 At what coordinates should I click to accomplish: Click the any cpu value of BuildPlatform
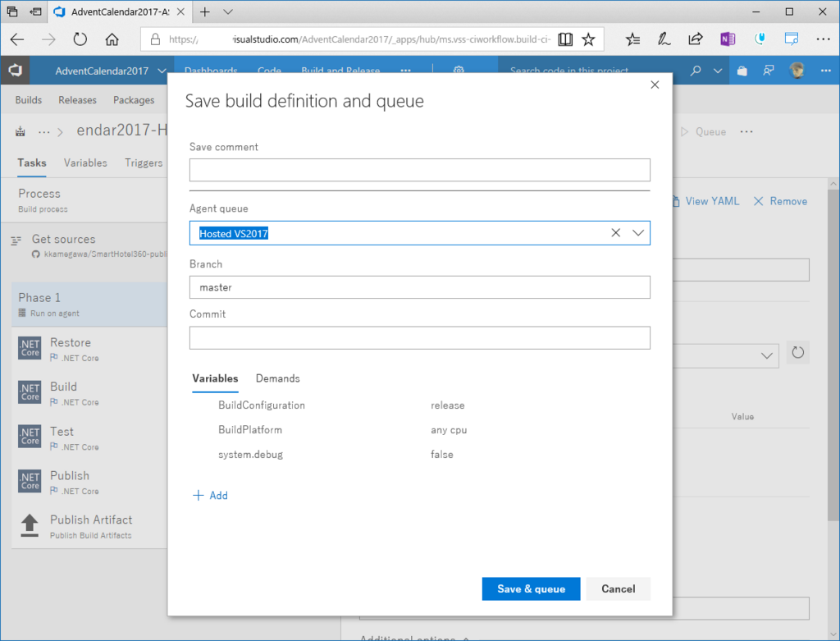coord(449,430)
